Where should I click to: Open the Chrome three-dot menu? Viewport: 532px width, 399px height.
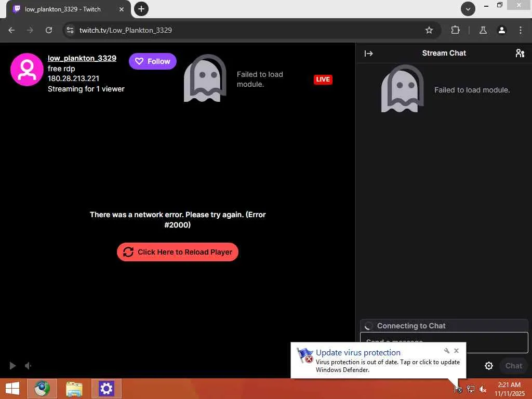coord(520,30)
